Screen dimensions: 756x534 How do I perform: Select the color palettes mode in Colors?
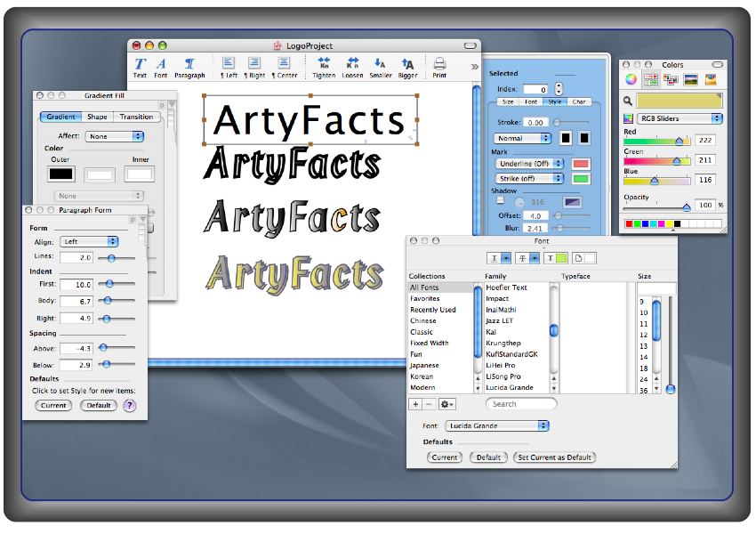[671, 79]
